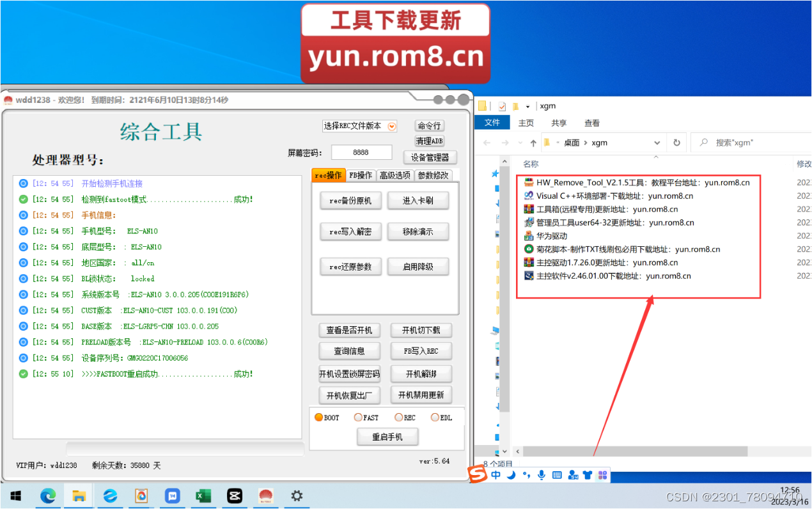Launch Microsoft Edge from taskbar
The height and width of the screenshot is (509, 812).
pos(48,496)
